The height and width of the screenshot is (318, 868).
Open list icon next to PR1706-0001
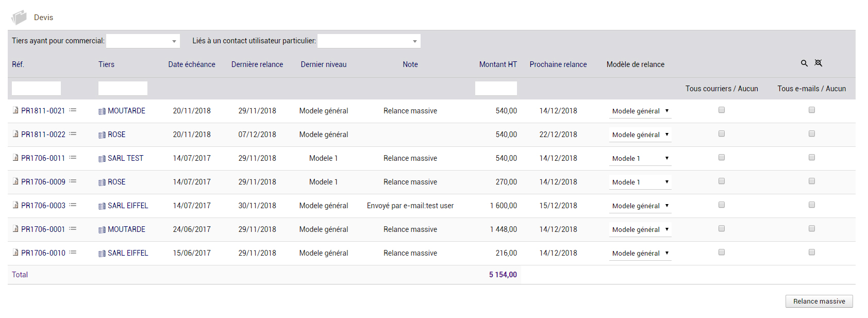coord(73,229)
